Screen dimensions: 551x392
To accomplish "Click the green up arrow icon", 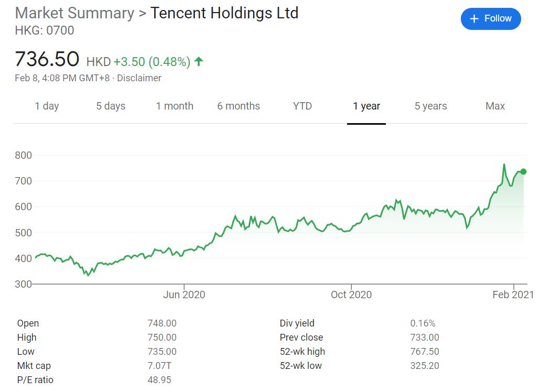I will click(x=199, y=61).
